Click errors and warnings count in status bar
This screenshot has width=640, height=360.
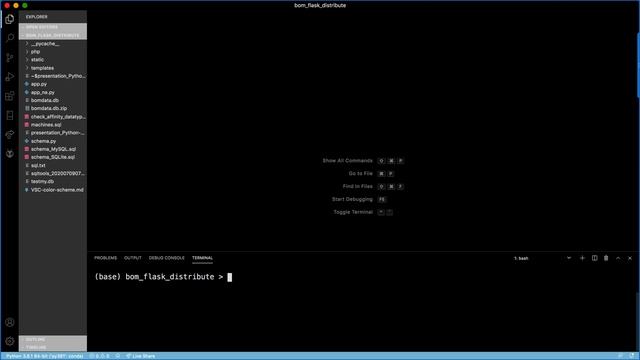[x=100, y=356]
